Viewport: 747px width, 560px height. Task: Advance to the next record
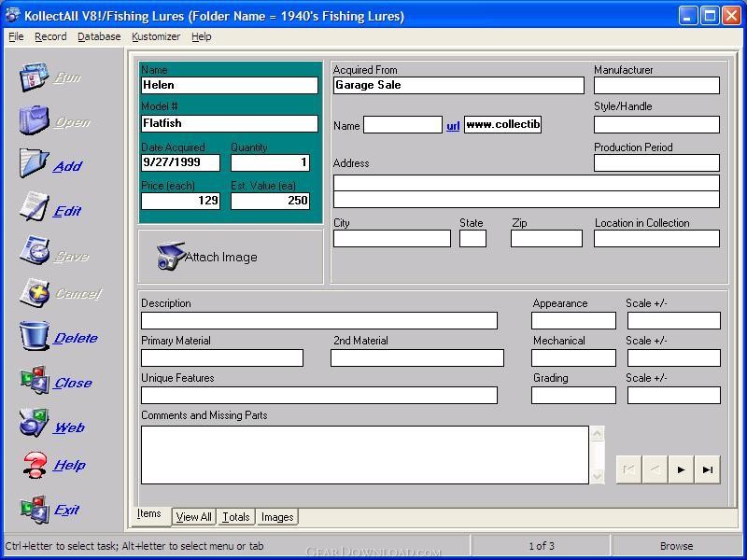click(682, 469)
